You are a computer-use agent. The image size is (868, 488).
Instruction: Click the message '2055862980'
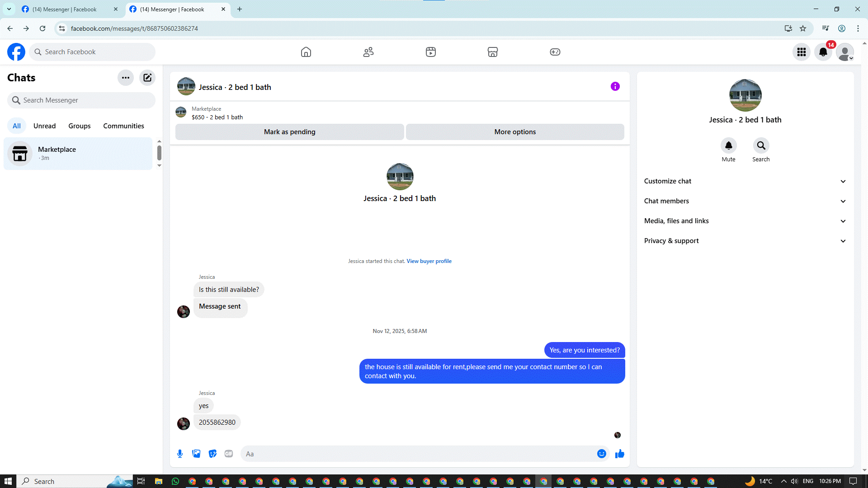tap(217, 422)
